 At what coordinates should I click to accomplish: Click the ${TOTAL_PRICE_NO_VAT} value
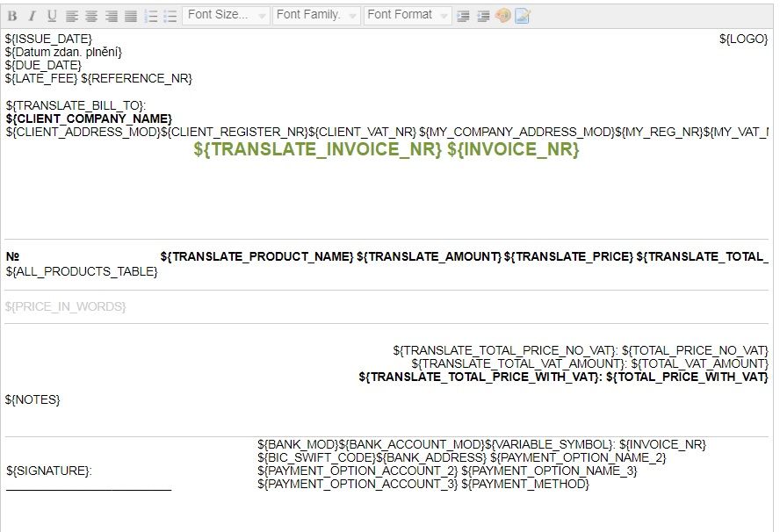coord(696,350)
